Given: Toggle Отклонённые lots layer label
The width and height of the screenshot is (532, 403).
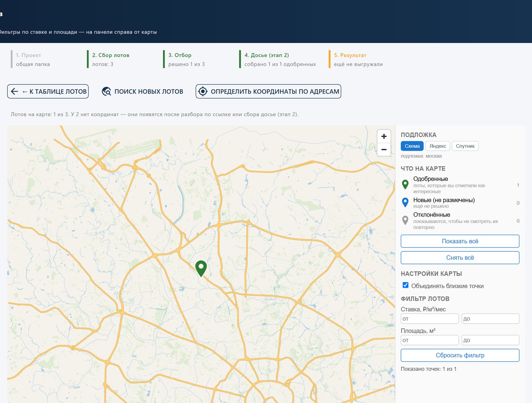Looking at the screenshot, I should 432,215.
